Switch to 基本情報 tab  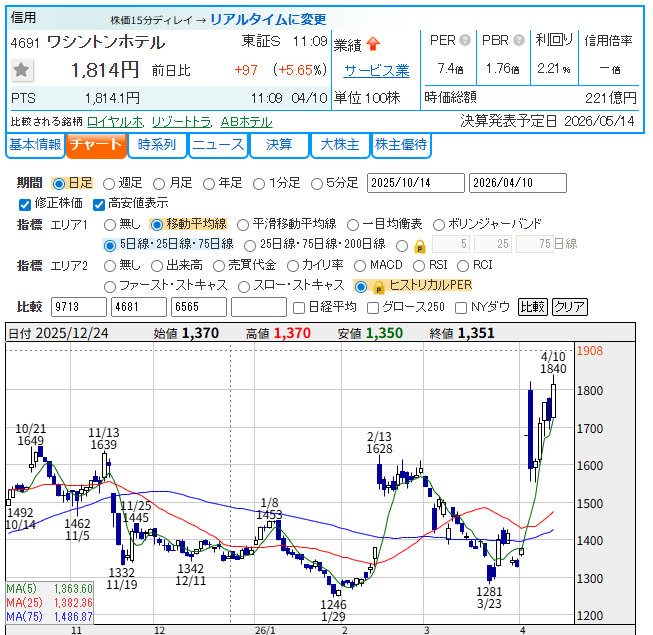(35, 145)
